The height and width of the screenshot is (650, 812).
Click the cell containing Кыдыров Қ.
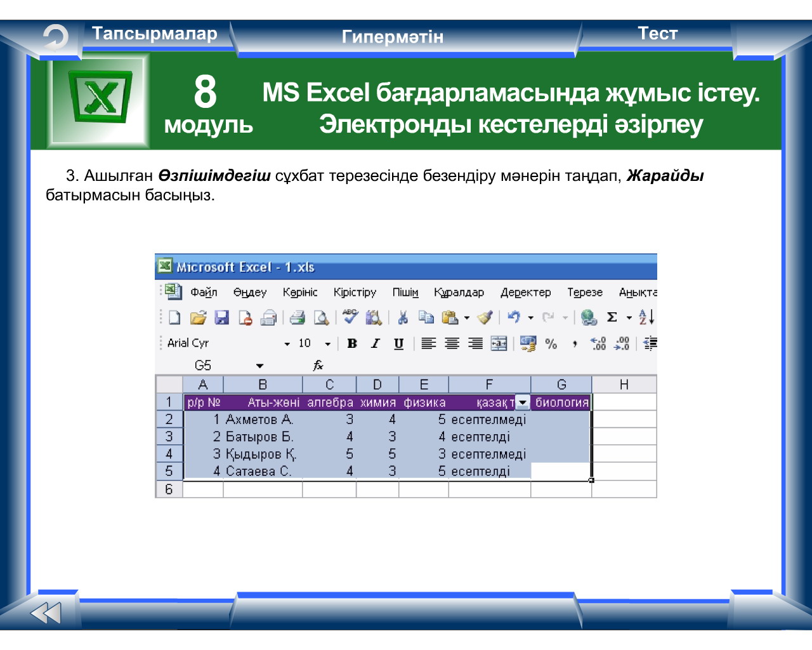coord(263,454)
